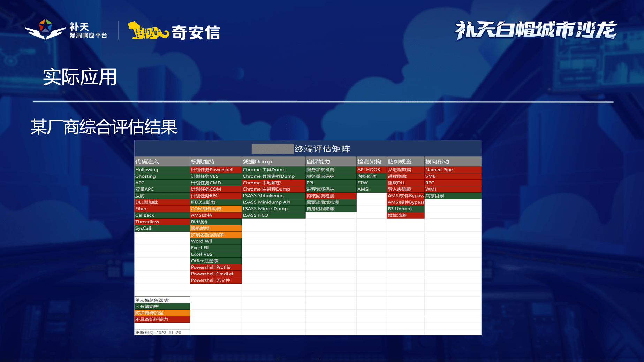Select the 自保能力 column header
Viewport: 644px width, 362px height.
pyautogui.click(x=331, y=162)
